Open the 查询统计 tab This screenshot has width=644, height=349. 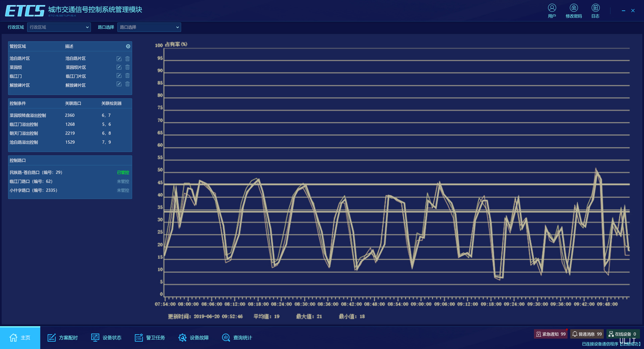coord(237,338)
